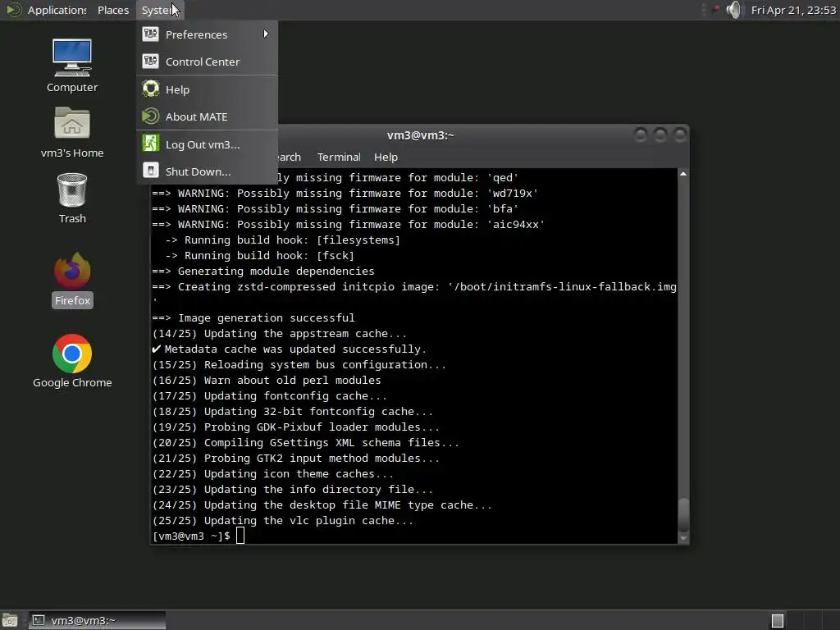Open the Trash desktop icon
840x630 pixels.
[72, 198]
